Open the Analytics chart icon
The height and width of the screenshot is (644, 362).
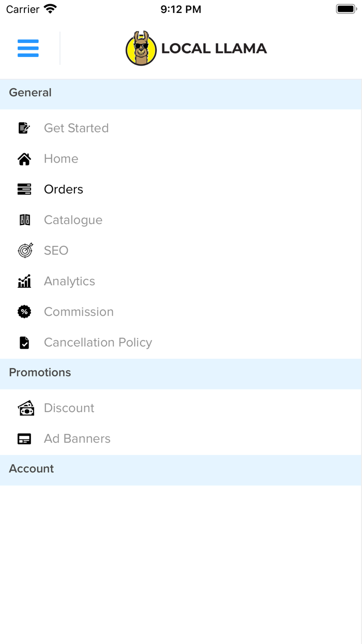(x=24, y=281)
